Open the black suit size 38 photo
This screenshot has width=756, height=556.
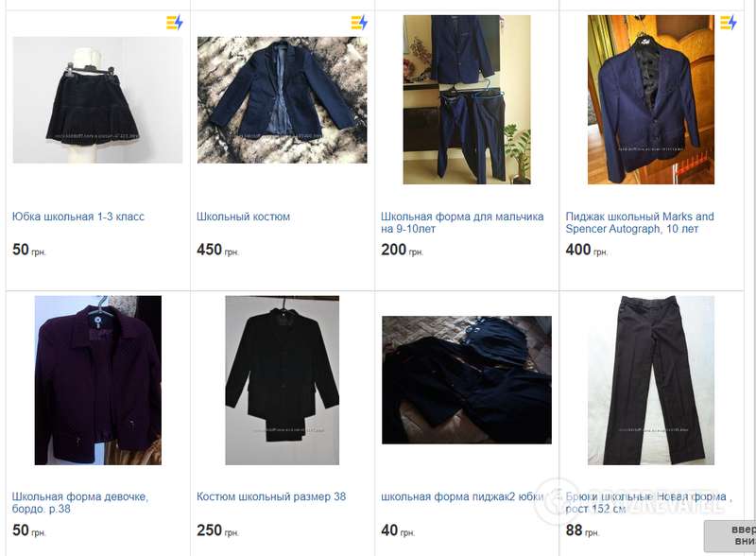(282, 380)
